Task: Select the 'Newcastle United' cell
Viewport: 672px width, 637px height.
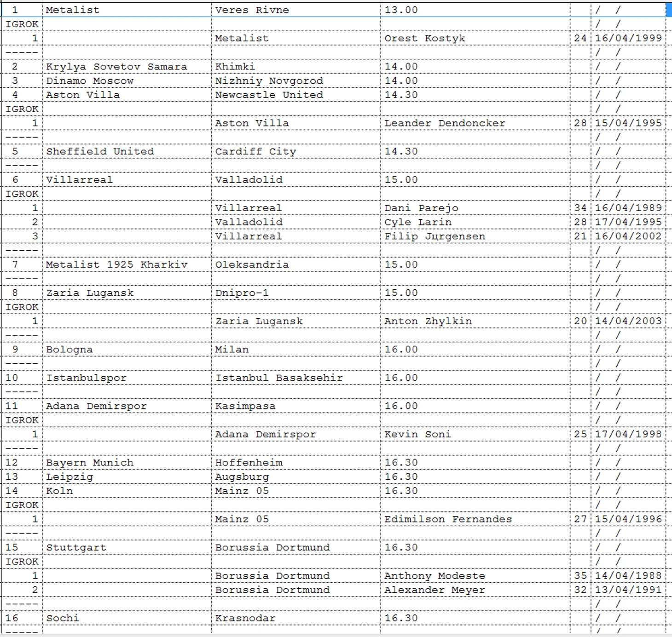Action: (x=296, y=95)
